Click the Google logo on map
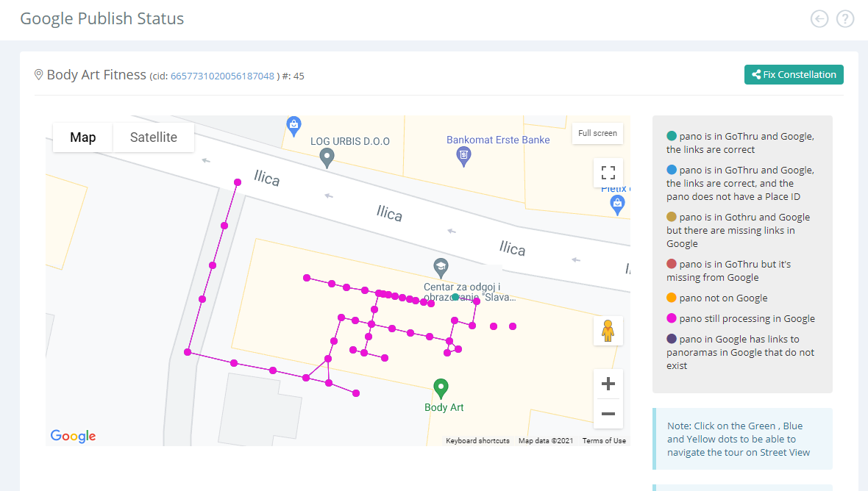The height and width of the screenshot is (491, 868). pos(73,436)
